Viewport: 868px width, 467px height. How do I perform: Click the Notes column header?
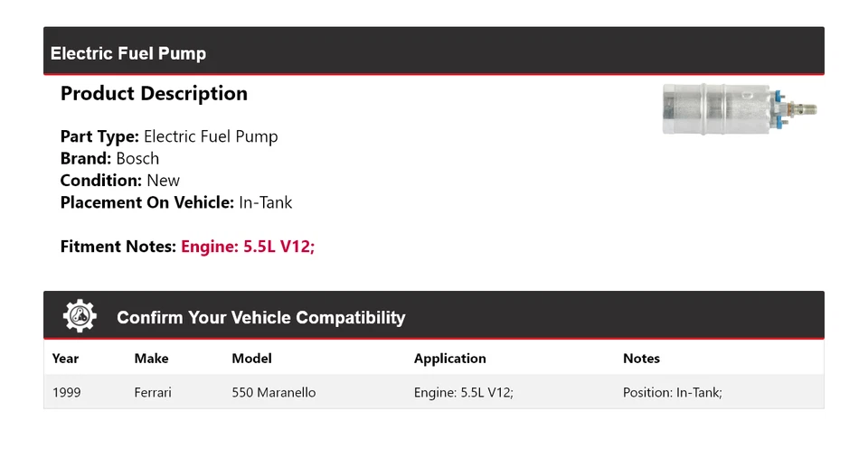tap(641, 359)
